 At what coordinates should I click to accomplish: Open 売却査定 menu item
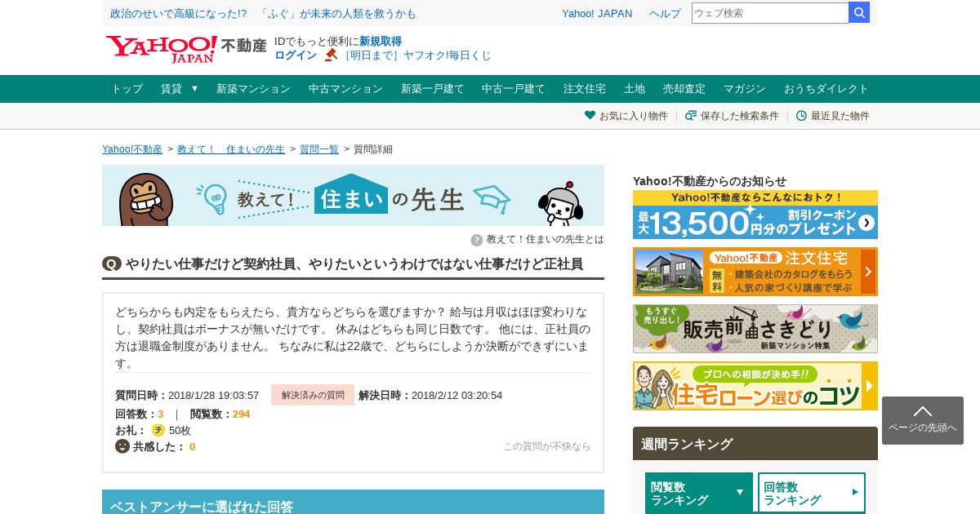[x=684, y=89]
